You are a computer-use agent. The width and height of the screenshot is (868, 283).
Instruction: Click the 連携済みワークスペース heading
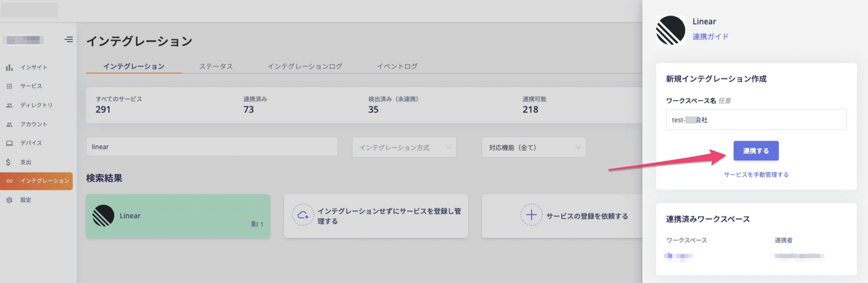(708, 219)
